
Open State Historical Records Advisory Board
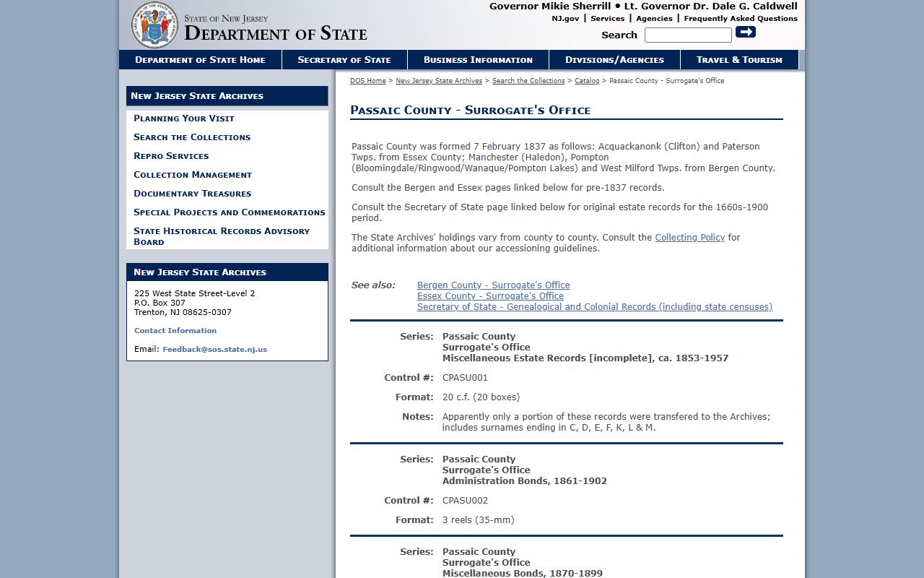pos(222,236)
